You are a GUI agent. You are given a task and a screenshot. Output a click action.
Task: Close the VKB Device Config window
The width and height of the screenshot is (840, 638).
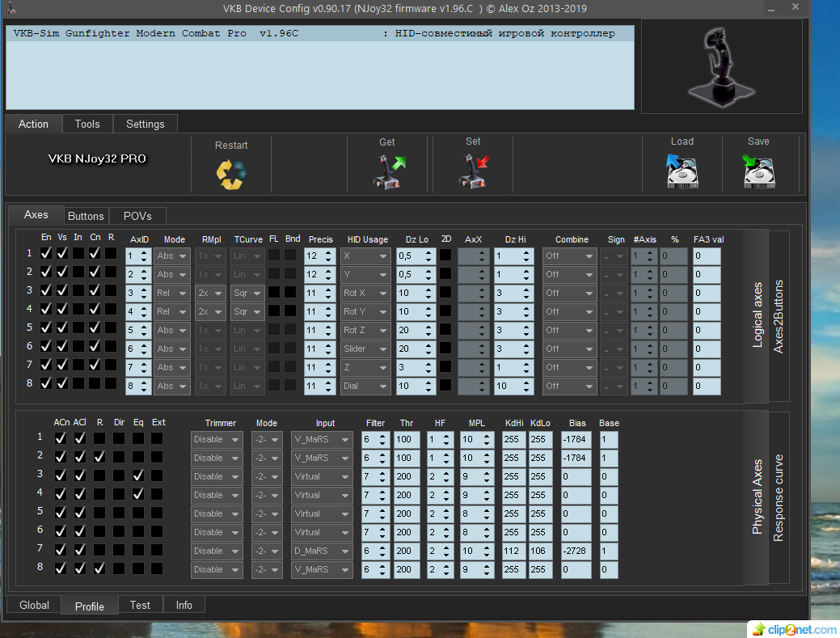(x=796, y=7)
